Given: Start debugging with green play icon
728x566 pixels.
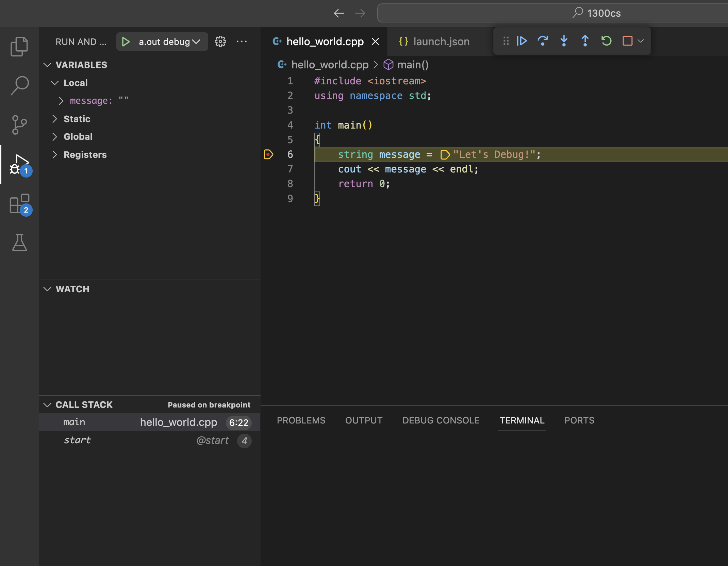Looking at the screenshot, I should [126, 42].
